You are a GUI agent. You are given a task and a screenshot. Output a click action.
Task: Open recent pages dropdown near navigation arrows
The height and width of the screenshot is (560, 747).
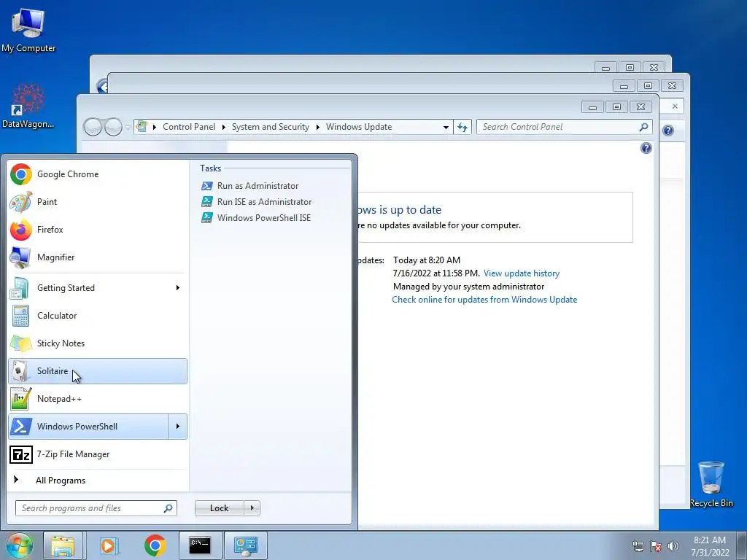tap(128, 128)
